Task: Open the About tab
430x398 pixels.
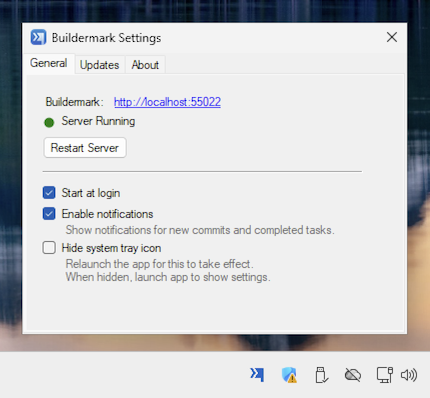Action: 145,65
